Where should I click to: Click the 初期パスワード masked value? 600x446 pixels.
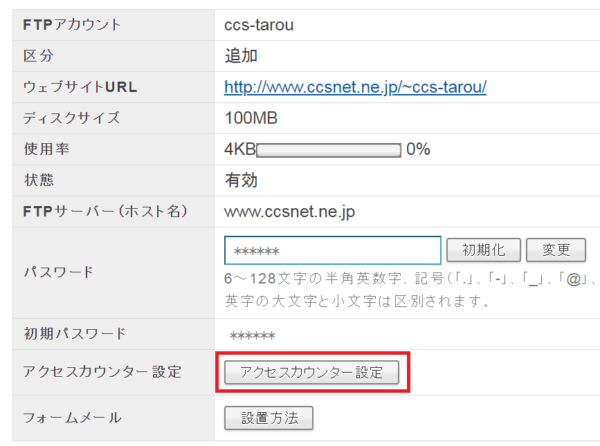coord(252,336)
